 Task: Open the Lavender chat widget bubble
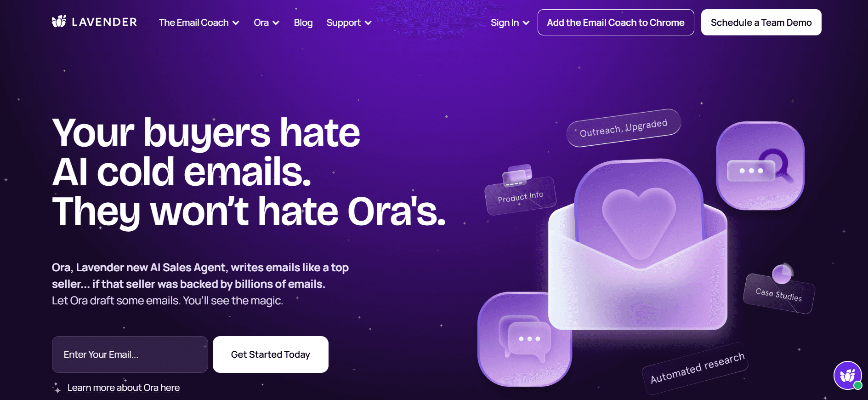point(848,376)
